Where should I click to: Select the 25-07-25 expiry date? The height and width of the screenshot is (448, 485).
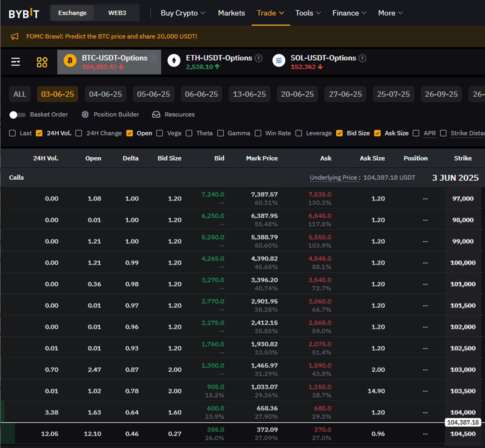[x=393, y=94]
